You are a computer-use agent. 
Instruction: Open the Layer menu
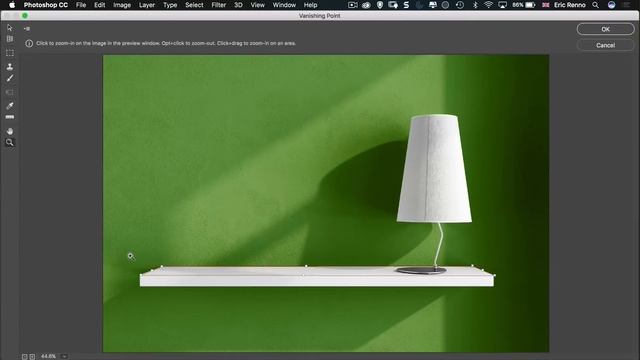pyautogui.click(x=147, y=5)
